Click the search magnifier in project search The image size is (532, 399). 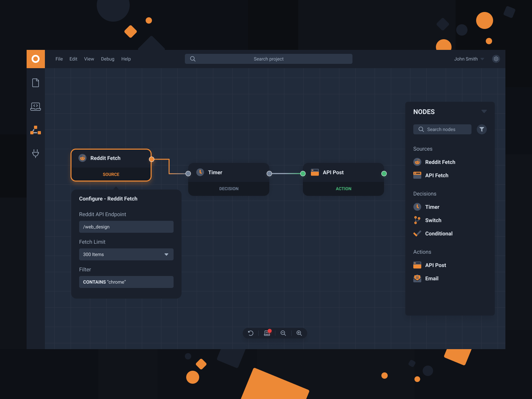point(193,59)
